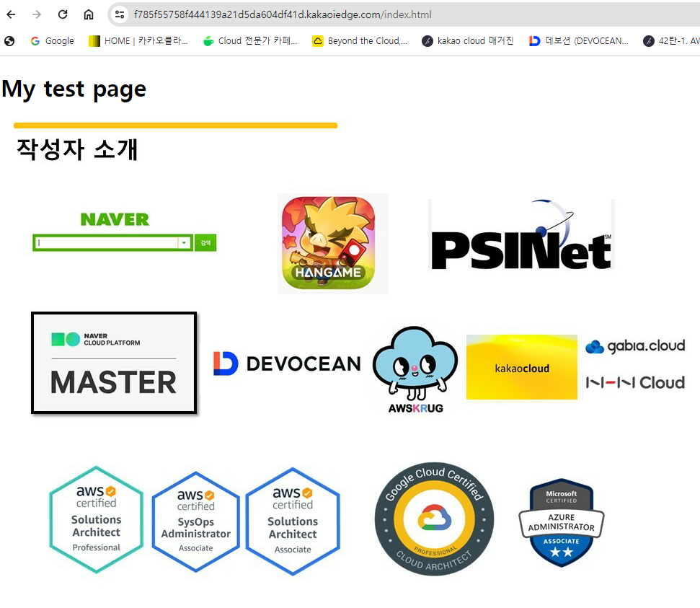The image size is (700, 608).
Task: Open the 데보션 (DEVOCEAN) bookmark
Action: pyautogui.click(x=579, y=41)
